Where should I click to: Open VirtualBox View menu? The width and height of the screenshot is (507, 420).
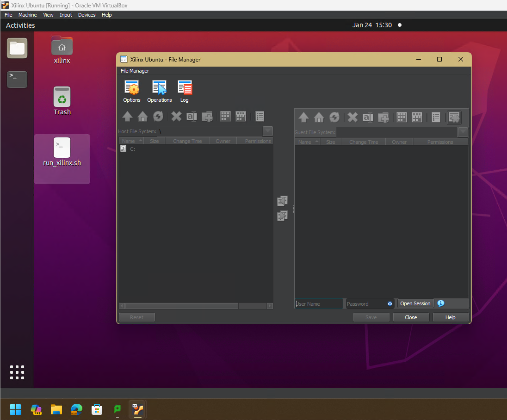pos(48,15)
